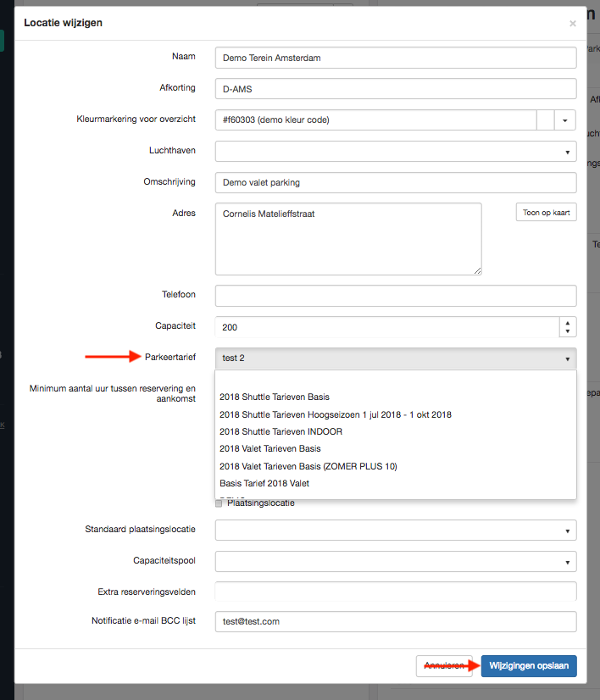Click Wijzigingen opslaan to save
Image resolution: width=600 pixels, height=700 pixels.
[x=529, y=665]
